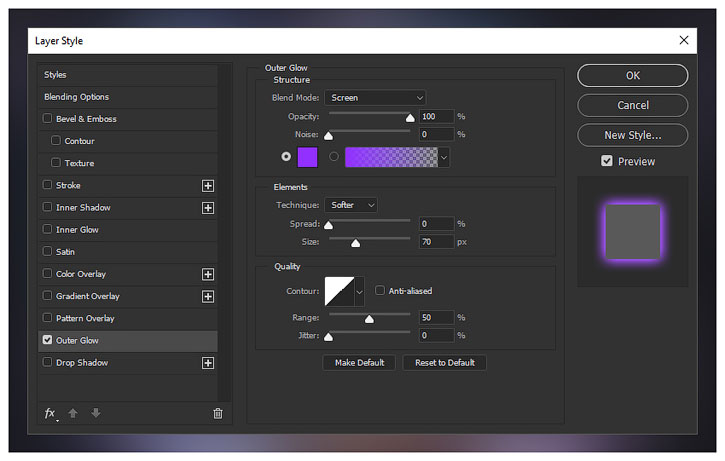Click the Jitter value field
Viewport: 725px width, 461px height.
pyautogui.click(x=436, y=336)
